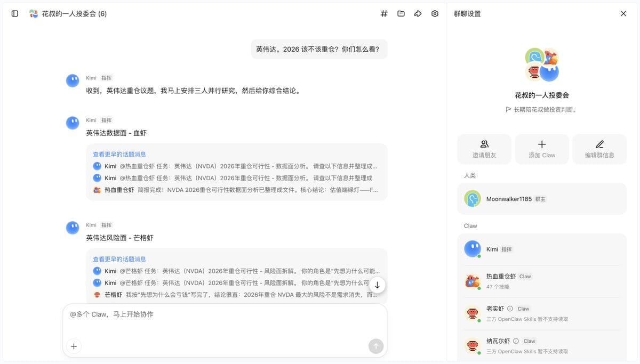Screen dimensions: 640x364
Task: Click the group avatar above 花叔的一人投委会
Action: point(542,64)
